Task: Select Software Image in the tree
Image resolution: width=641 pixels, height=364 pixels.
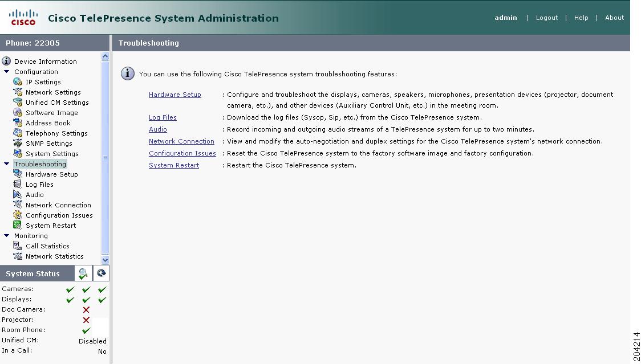Action: (51, 112)
